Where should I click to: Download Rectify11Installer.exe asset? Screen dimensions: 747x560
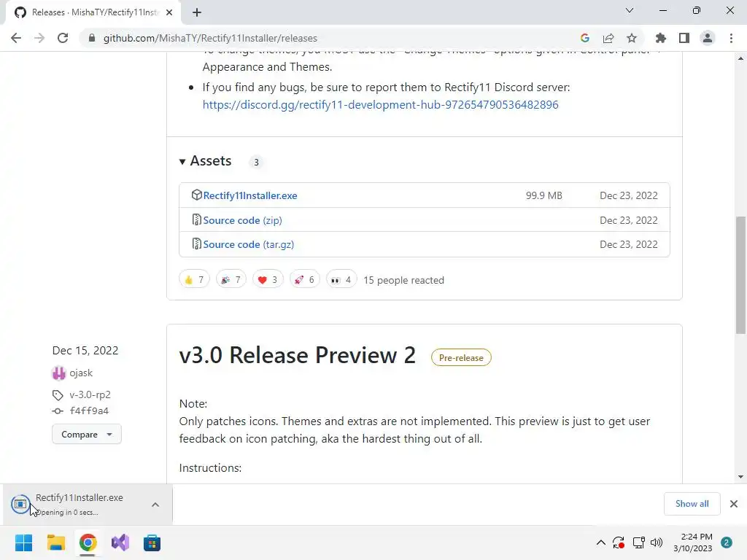pos(250,195)
